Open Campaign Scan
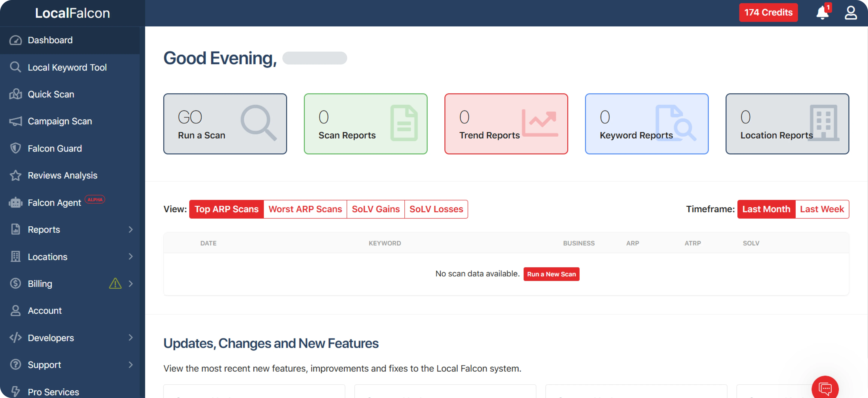This screenshot has height=398, width=868. pyautogui.click(x=60, y=121)
